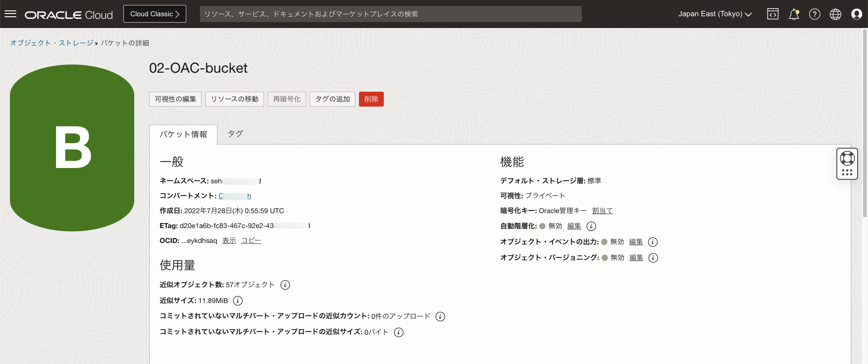This screenshot has height=364, width=868.
Task: Click the Cloud Classic button
Action: point(155,14)
